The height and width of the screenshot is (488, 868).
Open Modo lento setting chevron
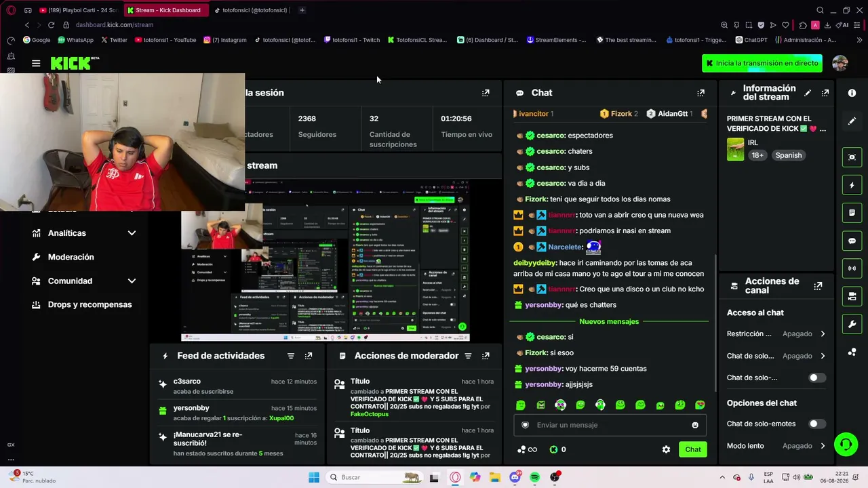(x=823, y=446)
